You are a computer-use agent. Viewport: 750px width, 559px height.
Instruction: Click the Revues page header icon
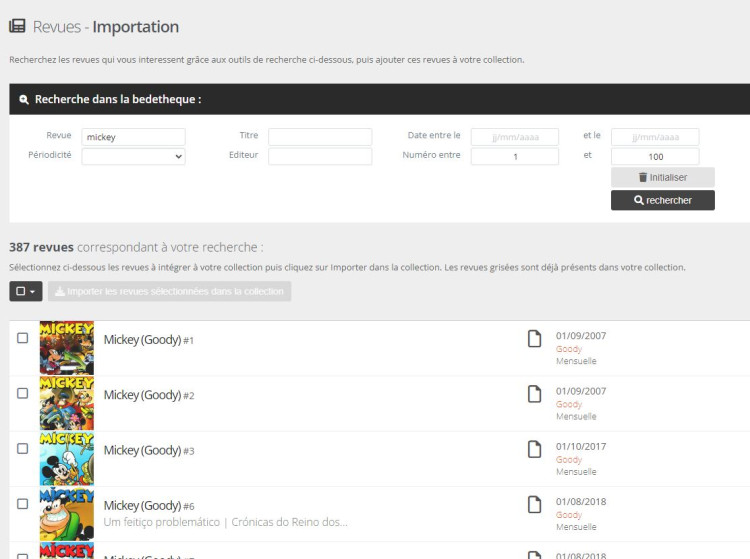17,26
